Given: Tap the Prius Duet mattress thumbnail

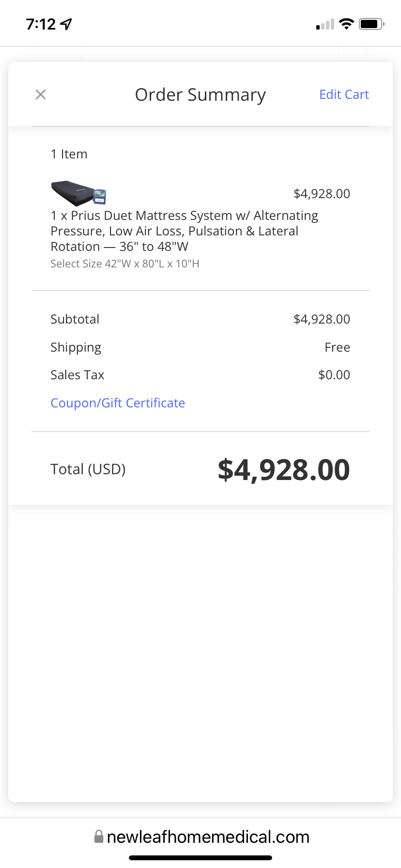Looking at the screenshot, I should pos(78,193).
